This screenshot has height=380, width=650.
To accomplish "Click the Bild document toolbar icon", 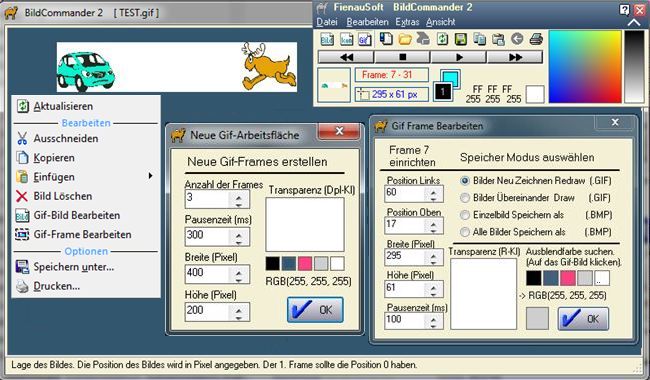I will coord(327,39).
